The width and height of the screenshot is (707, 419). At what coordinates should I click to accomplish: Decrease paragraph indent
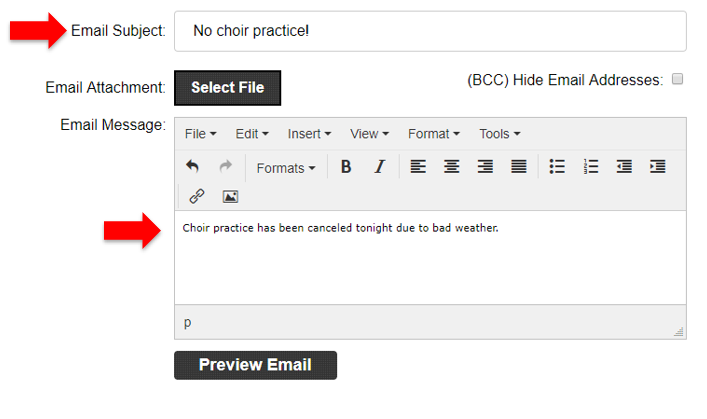point(624,167)
